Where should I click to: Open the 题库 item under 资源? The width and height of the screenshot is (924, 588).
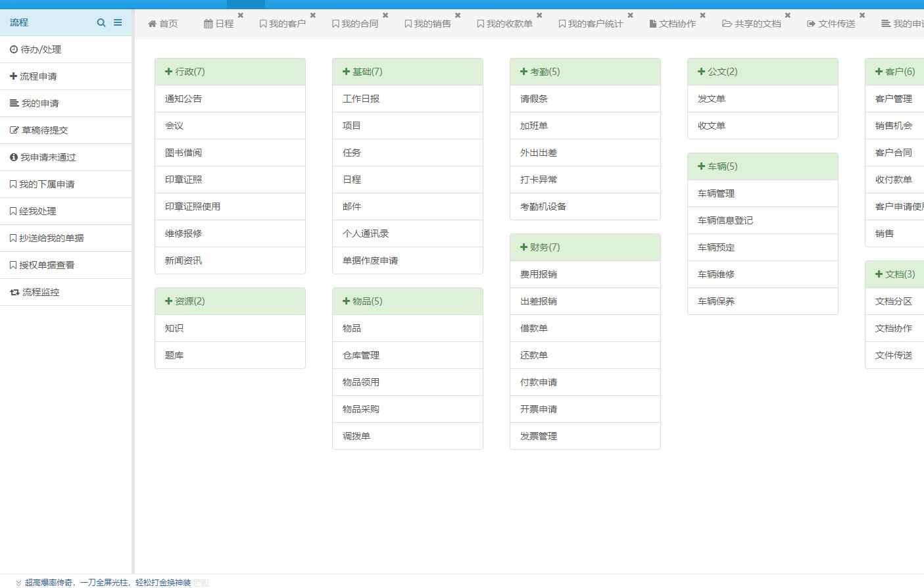(x=230, y=355)
